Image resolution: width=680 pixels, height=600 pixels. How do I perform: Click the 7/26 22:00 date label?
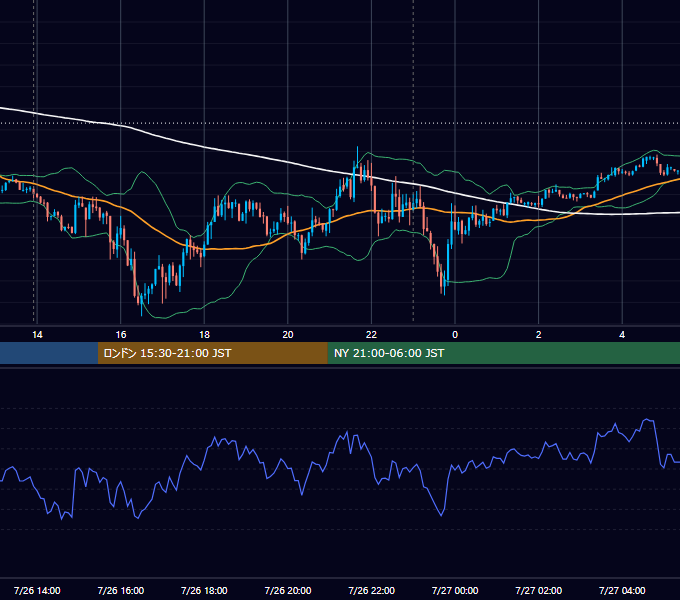(x=372, y=590)
